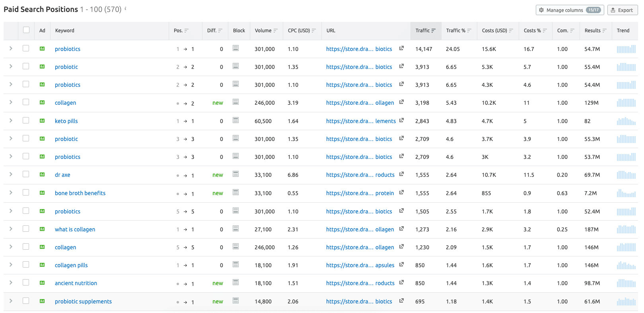Open store URL link for dr axe row

pos(360,175)
